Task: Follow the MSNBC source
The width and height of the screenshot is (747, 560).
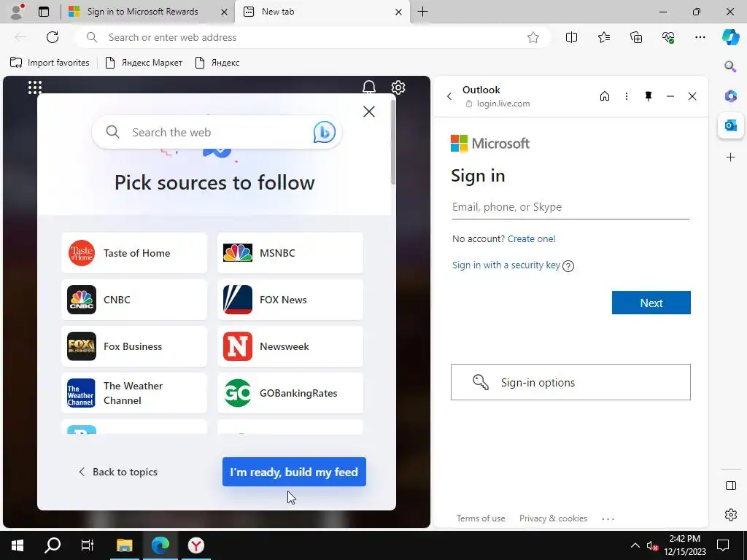Action: [x=290, y=253]
